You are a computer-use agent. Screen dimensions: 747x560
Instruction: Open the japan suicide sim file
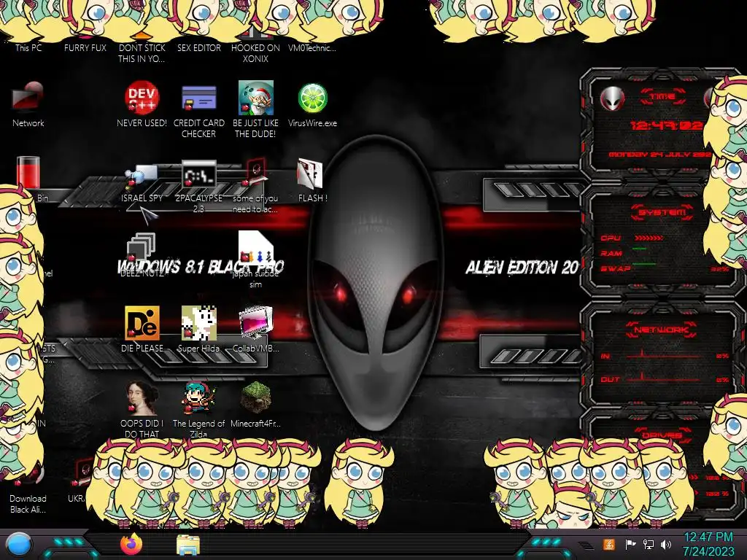[256, 248]
